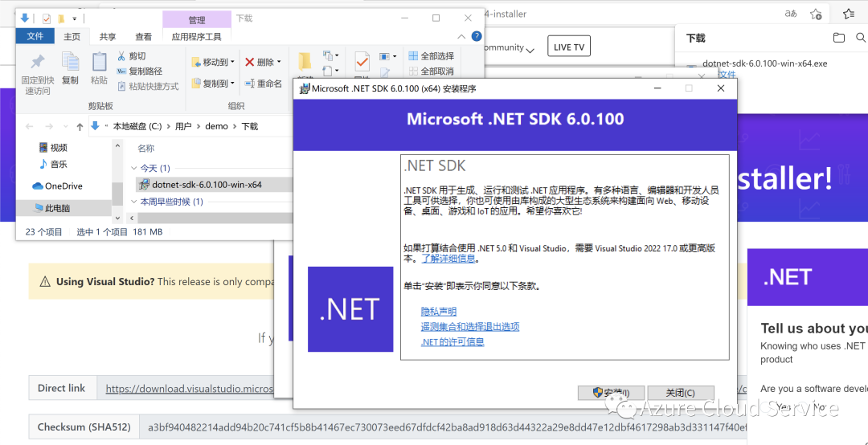
Task: Go back in File Explorer
Action: [x=30, y=126]
